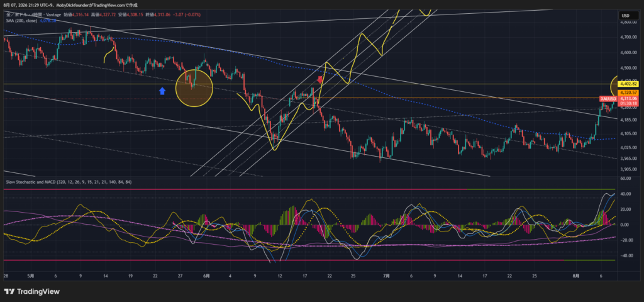Click the low value 4,308.15
This screenshot has width=644, height=302.
[x=136, y=15]
